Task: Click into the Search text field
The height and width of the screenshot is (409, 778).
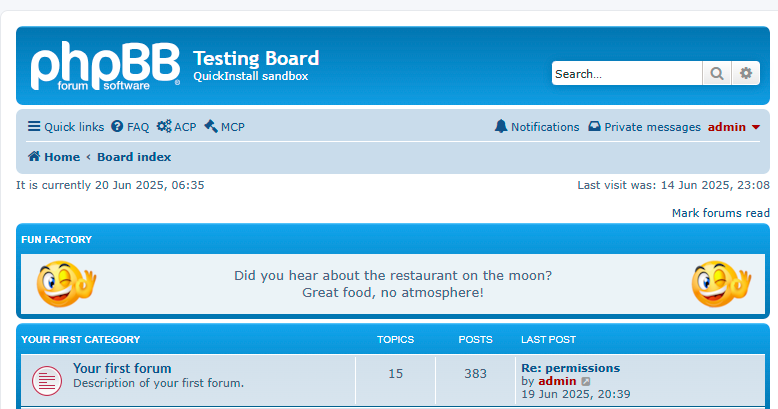Action: click(x=626, y=73)
